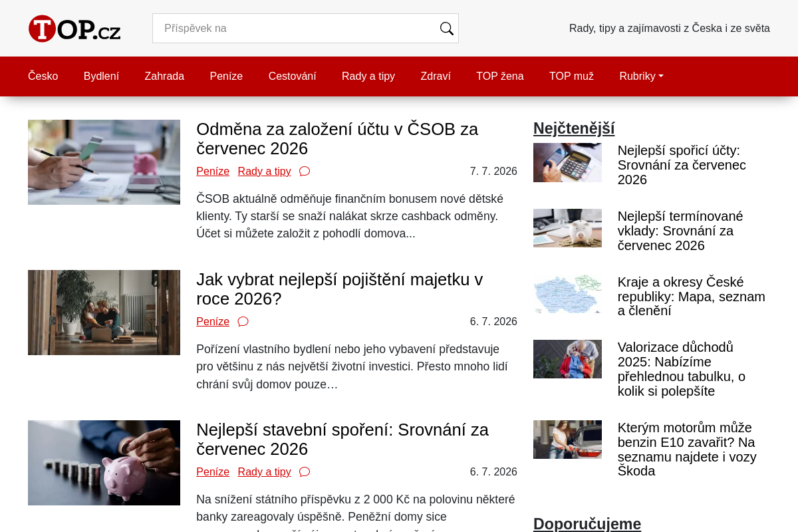798x532 pixels.
Task: Click the Doporučujeme heading link
Action: 587,523
